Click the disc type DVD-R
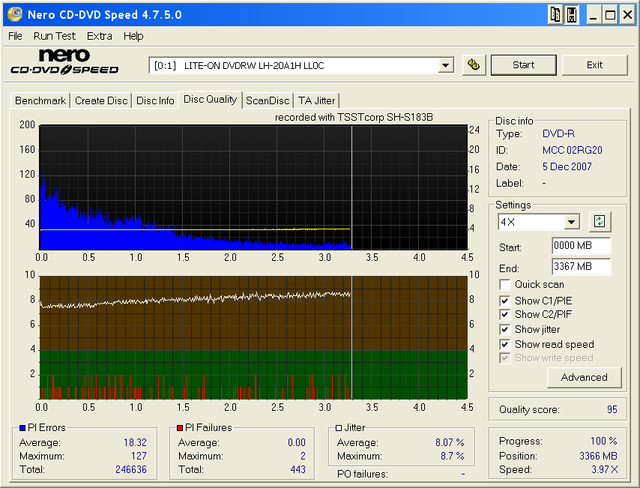 (558, 133)
